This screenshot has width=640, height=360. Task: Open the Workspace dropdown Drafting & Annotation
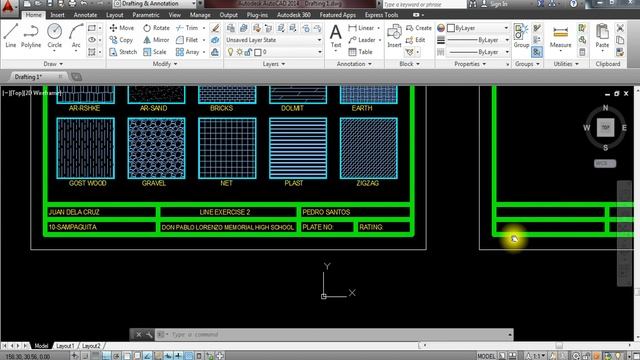point(154,4)
